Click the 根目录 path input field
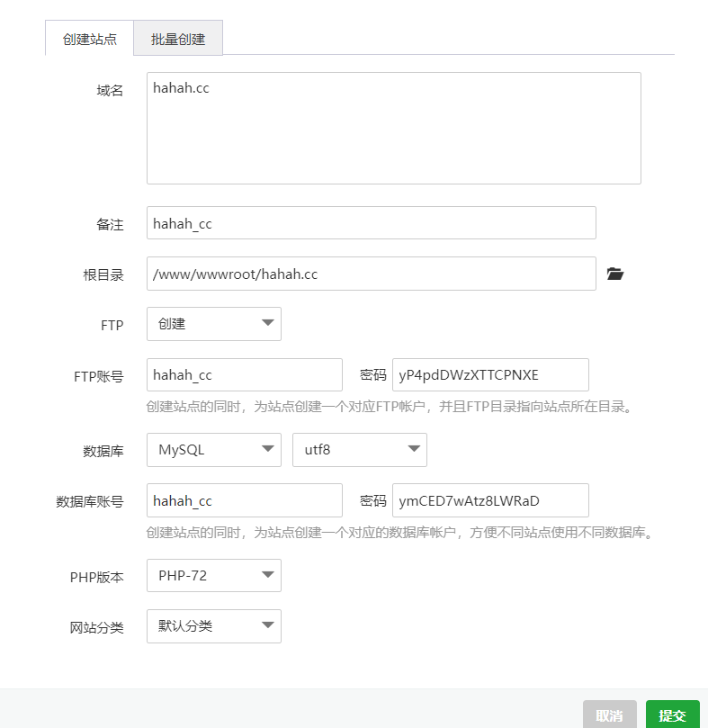This screenshot has width=708, height=728. tap(372, 274)
